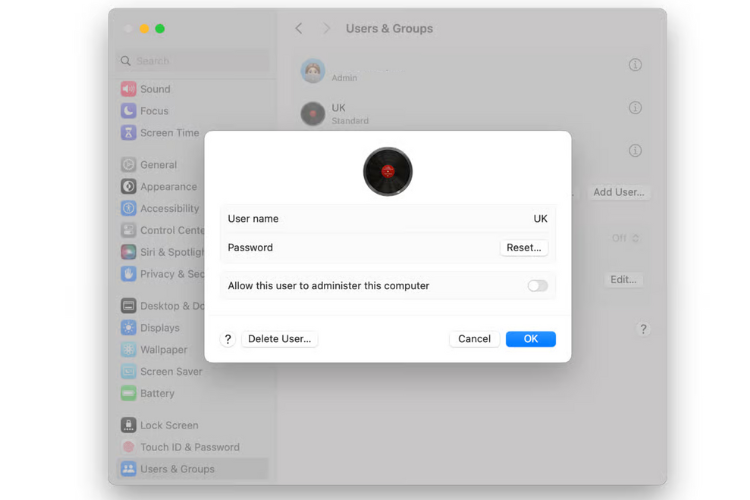Open Battery icon in sidebar
Viewport: 750px width, 500px height.
[x=128, y=393]
